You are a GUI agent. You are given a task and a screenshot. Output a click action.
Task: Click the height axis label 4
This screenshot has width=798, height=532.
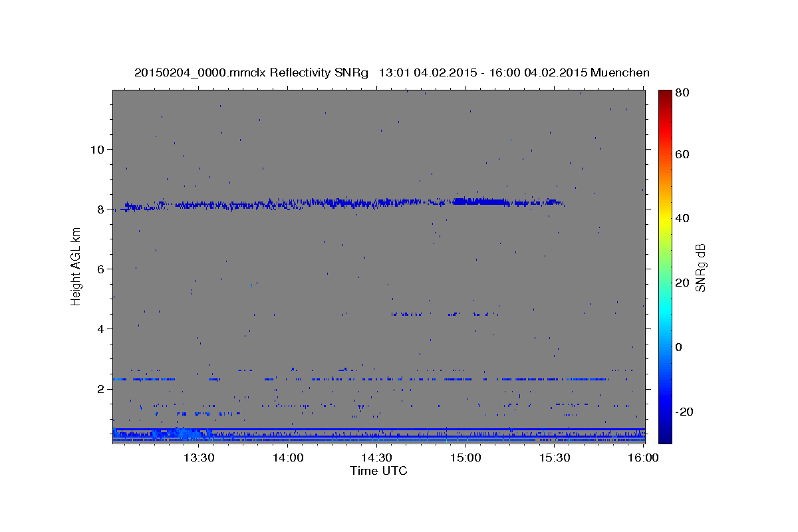(x=100, y=329)
